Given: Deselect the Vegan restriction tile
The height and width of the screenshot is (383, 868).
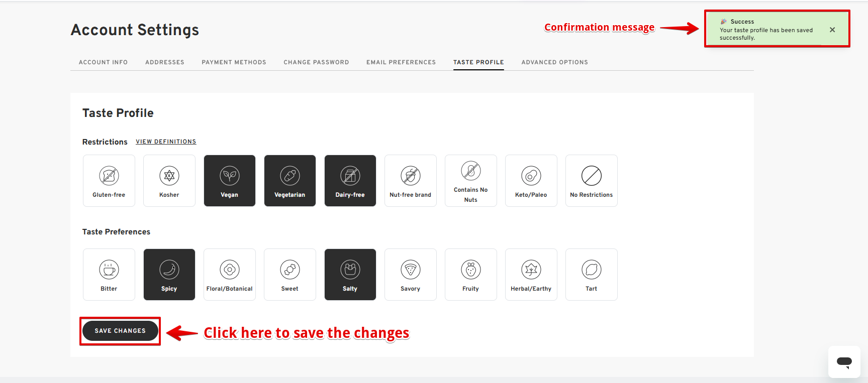Looking at the screenshot, I should click(x=230, y=181).
